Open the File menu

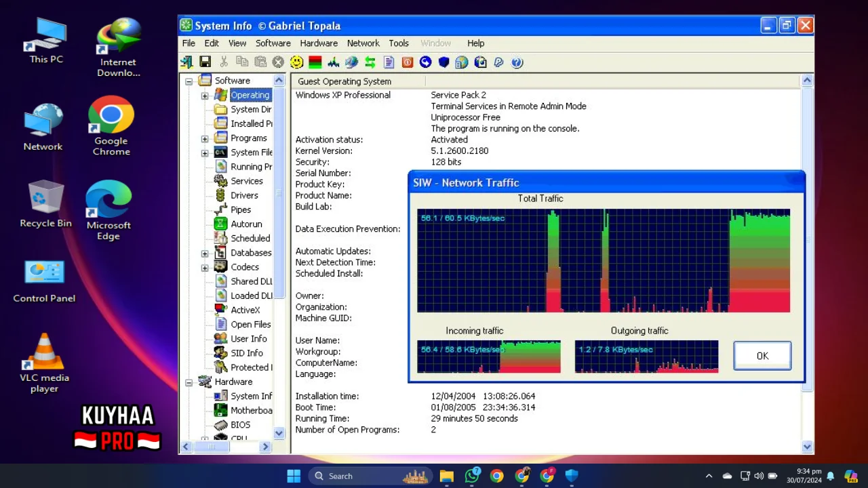click(x=189, y=43)
